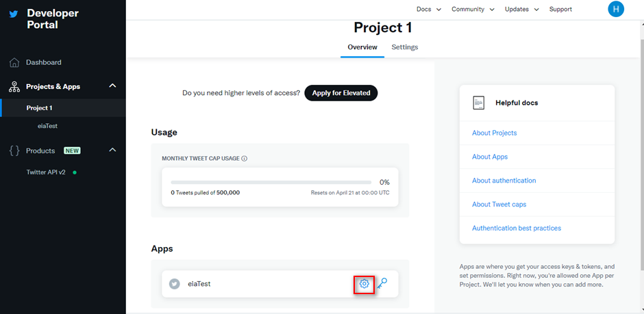Expand the Docs dropdown menu

point(429,9)
